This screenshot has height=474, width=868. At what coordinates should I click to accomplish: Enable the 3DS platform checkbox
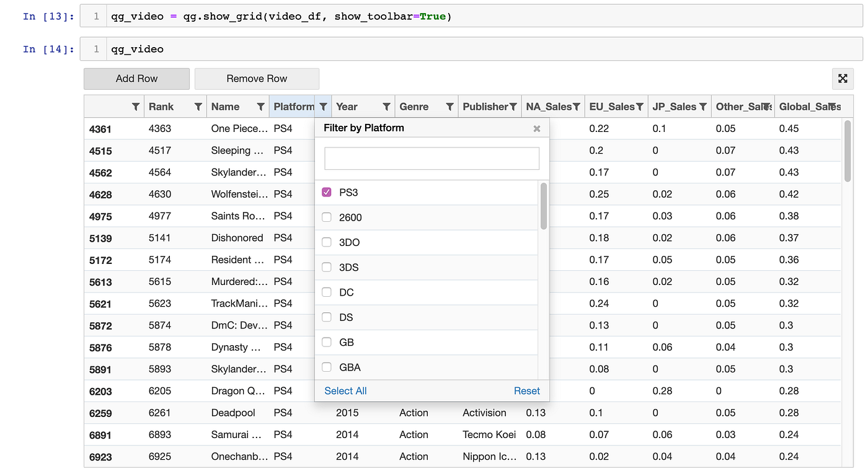pyautogui.click(x=326, y=267)
